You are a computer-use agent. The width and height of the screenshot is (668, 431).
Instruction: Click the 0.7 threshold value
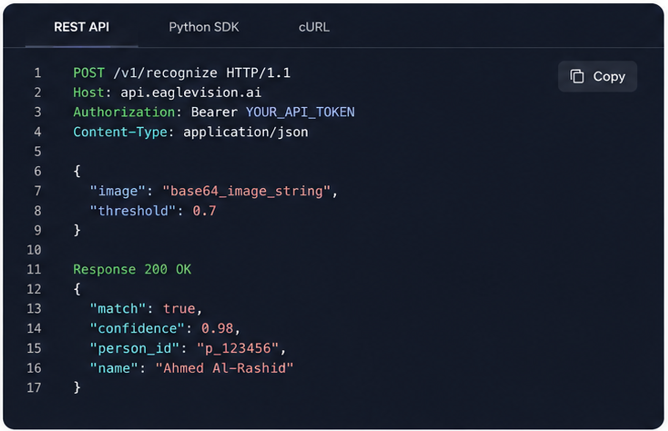click(x=204, y=211)
